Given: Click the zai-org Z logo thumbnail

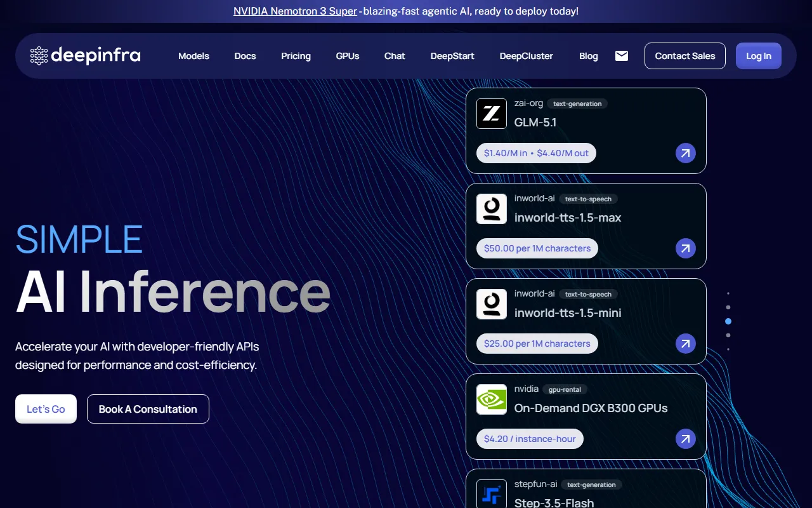Looking at the screenshot, I should [492, 114].
